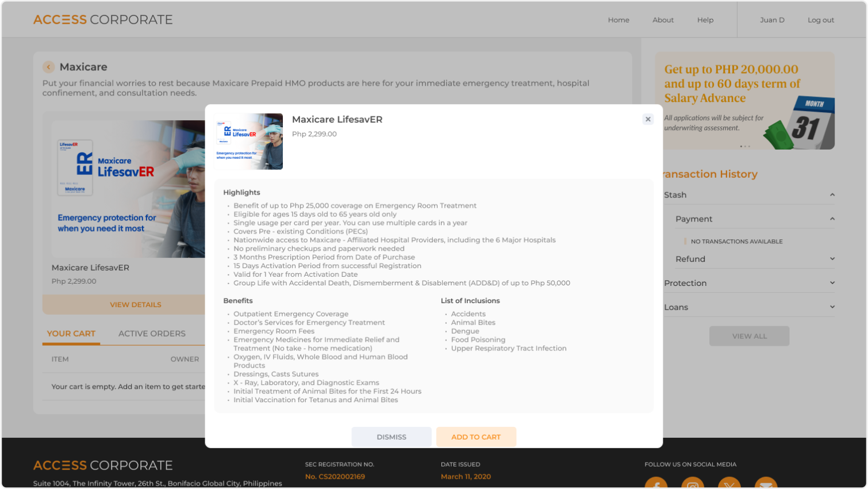This screenshot has width=868, height=489.
Task: Click the 'Food Poisoning' inclusion item
Action: point(478,340)
